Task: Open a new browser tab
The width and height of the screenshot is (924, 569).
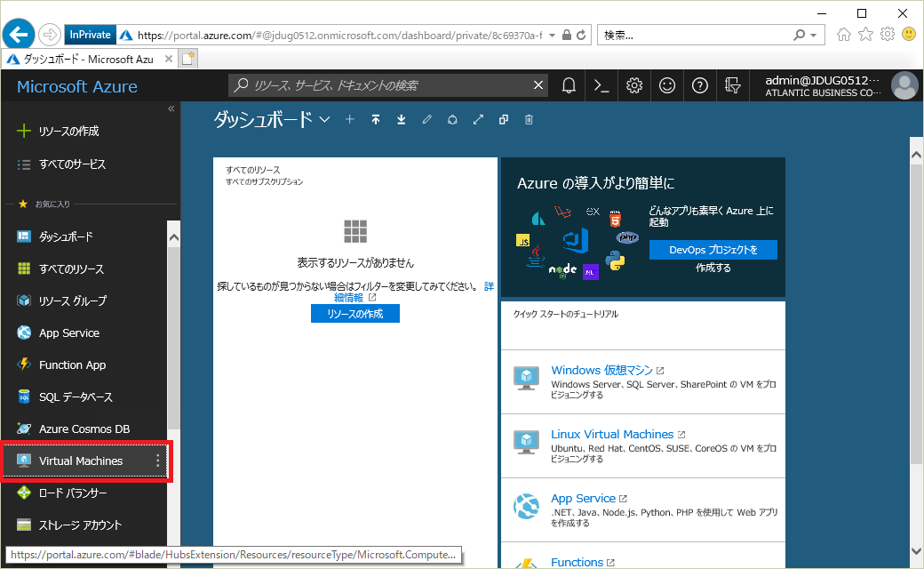Action: (188, 59)
